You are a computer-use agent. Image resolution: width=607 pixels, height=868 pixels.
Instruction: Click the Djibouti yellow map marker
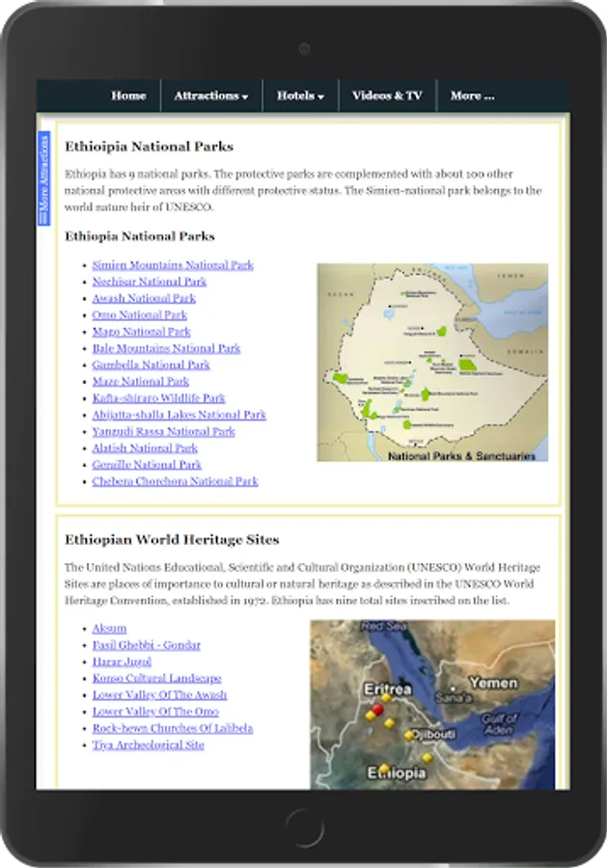tap(409, 735)
